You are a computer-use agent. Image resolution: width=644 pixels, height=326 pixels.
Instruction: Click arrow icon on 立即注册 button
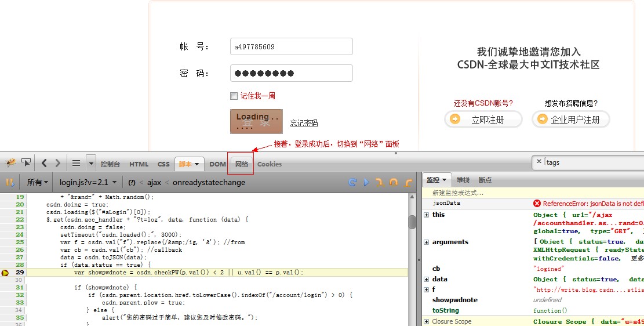(x=455, y=119)
